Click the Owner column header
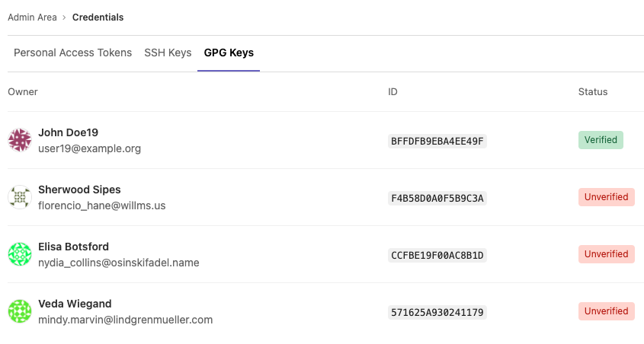Screen dimensions: 644x344 [x=23, y=92]
